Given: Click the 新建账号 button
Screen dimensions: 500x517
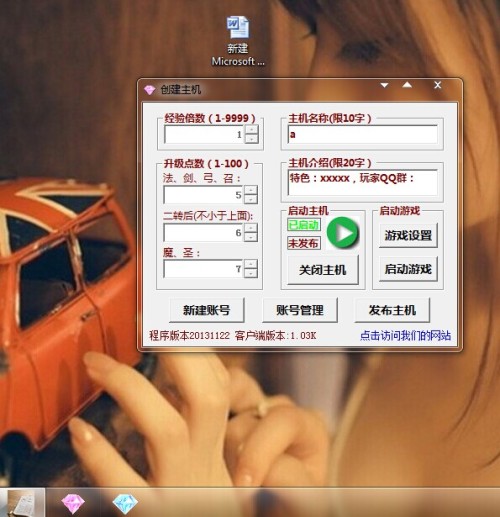Looking at the screenshot, I should tap(207, 310).
